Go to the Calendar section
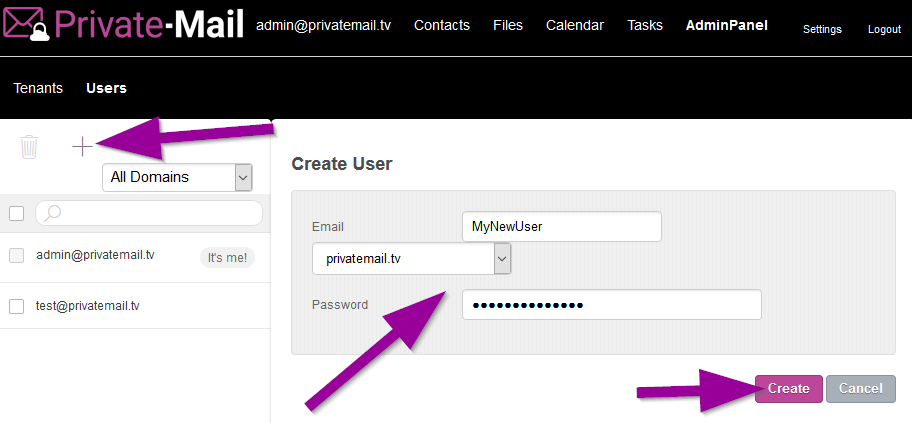Viewport: 912px width, 423px height. tap(574, 25)
